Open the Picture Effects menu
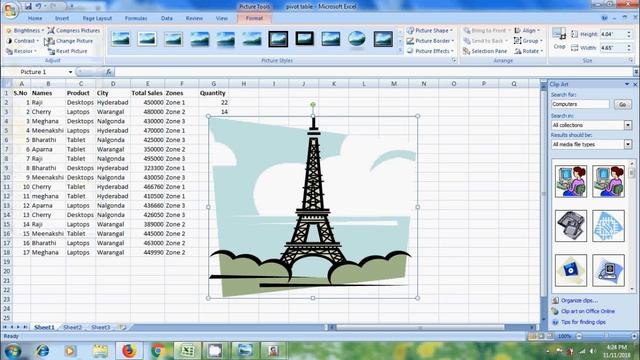This screenshot has width=640, height=360. point(431,51)
